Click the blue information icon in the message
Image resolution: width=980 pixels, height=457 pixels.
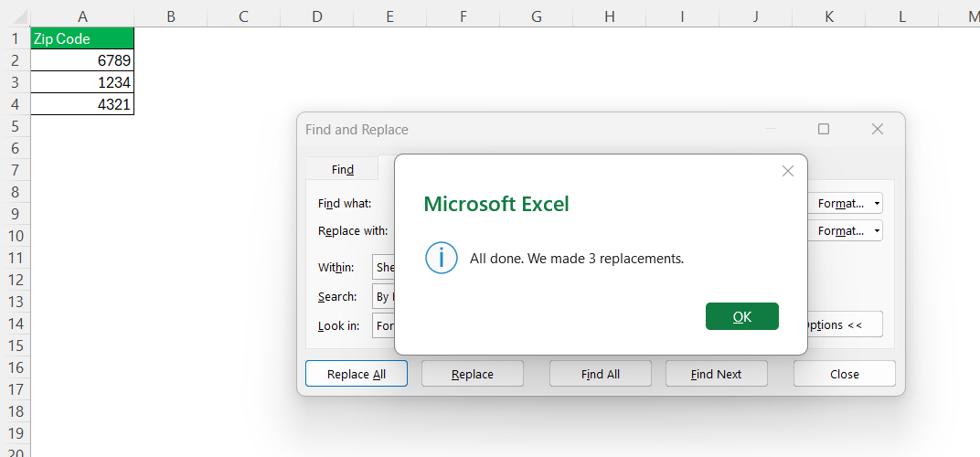click(x=442, y=258)
